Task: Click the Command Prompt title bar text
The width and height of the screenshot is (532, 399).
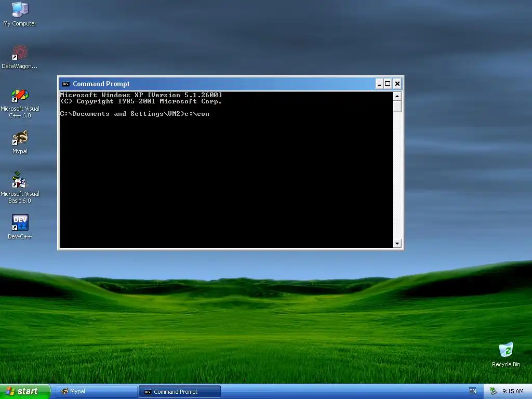Action: [x=101, y=84]
